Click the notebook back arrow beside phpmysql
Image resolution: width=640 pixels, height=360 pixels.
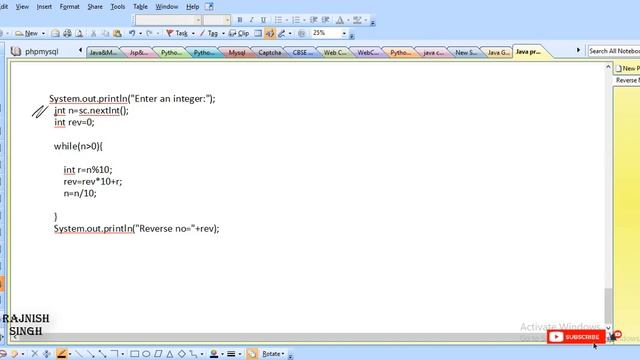point(80,51)
